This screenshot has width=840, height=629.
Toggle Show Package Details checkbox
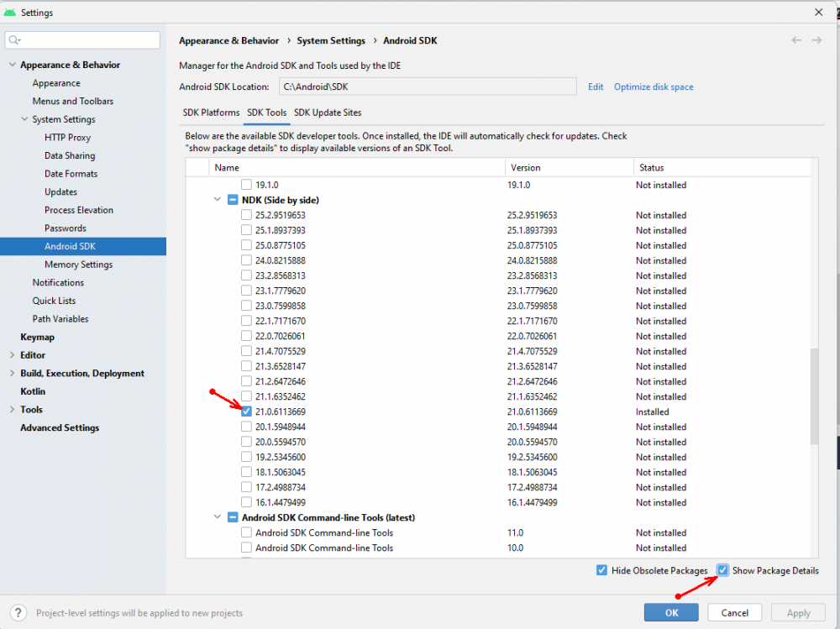pyautogui.click(x=722, y=570)
